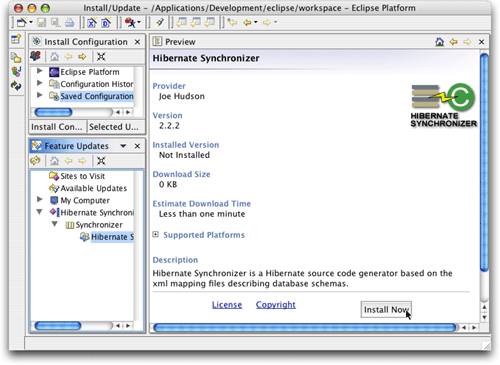Click the External Tools running-man icon
Image resolution: width=500 pixels, height=365 pixels.
click(x=130, y=22)
